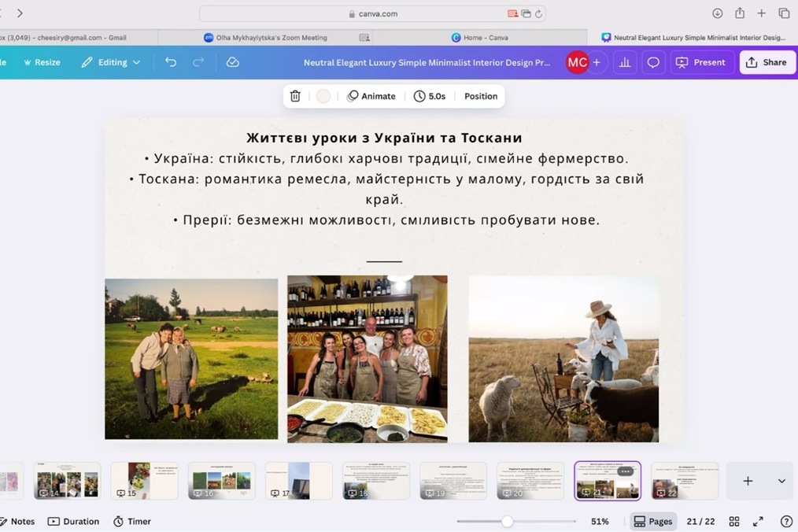
Task: Open the analytics bar chart icon
Action: point(624,62)
